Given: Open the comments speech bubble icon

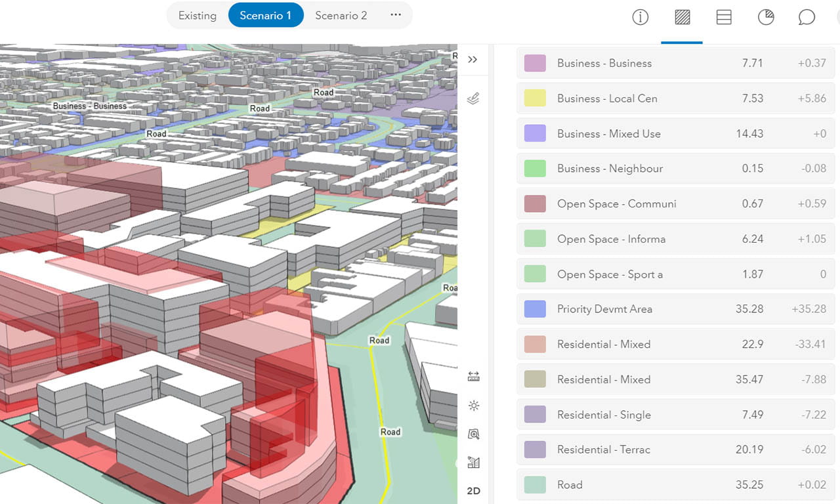Looking at the screenshot, I should 807,17.
